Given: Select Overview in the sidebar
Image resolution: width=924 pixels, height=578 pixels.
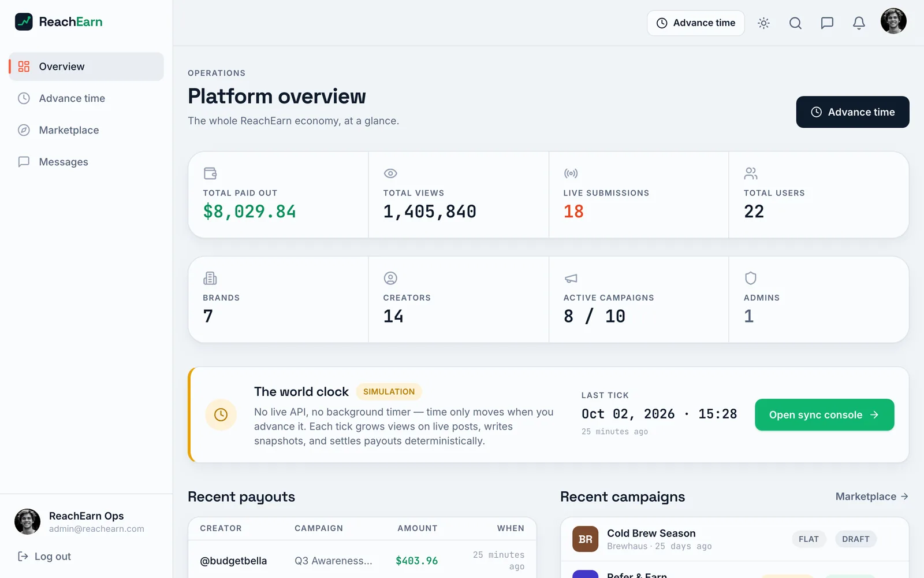Looking at the screenshot, I should [x=86, y=66].
